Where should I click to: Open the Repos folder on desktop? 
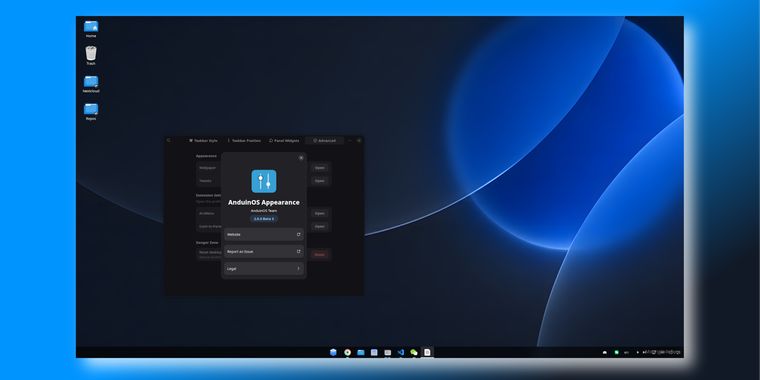pyautogui.click(x=91, y=111)
